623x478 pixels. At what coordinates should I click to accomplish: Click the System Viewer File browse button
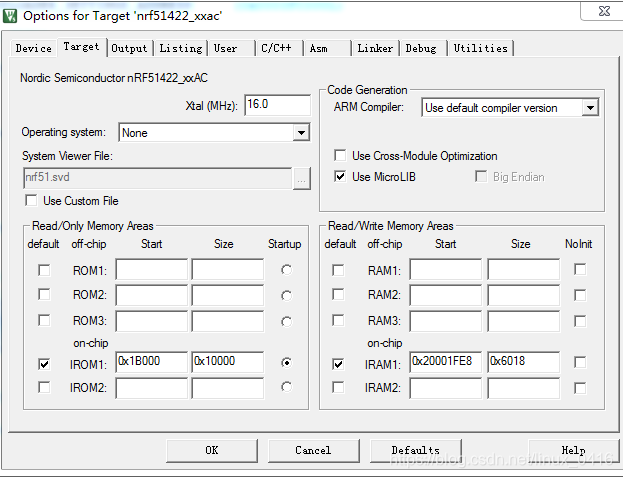pyautogui.click(x=302, y=180)
